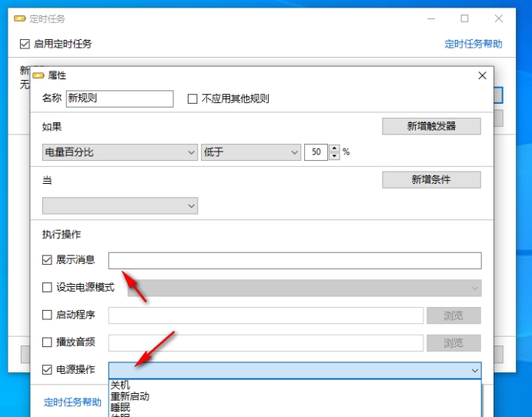Enable 设定电源模式 checkbox
The height and width of the screenshot is (417, 532).
(47, 288)
